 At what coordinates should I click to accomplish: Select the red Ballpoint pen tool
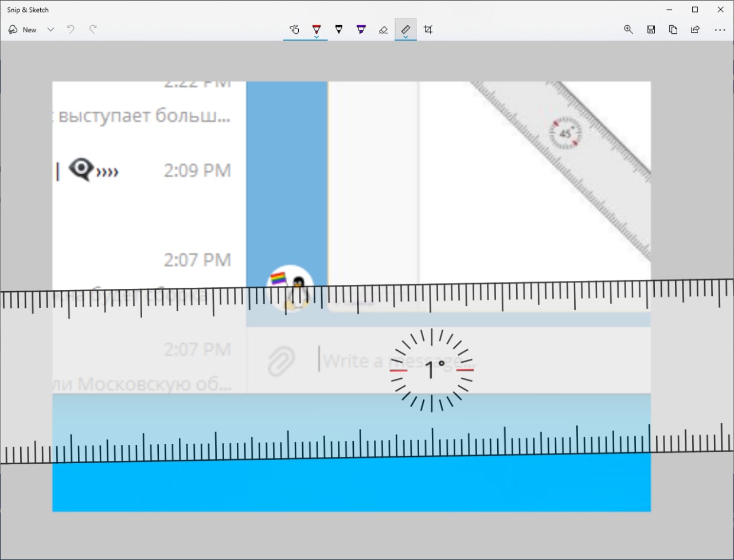pyautogui.click(x=316, y=28)
